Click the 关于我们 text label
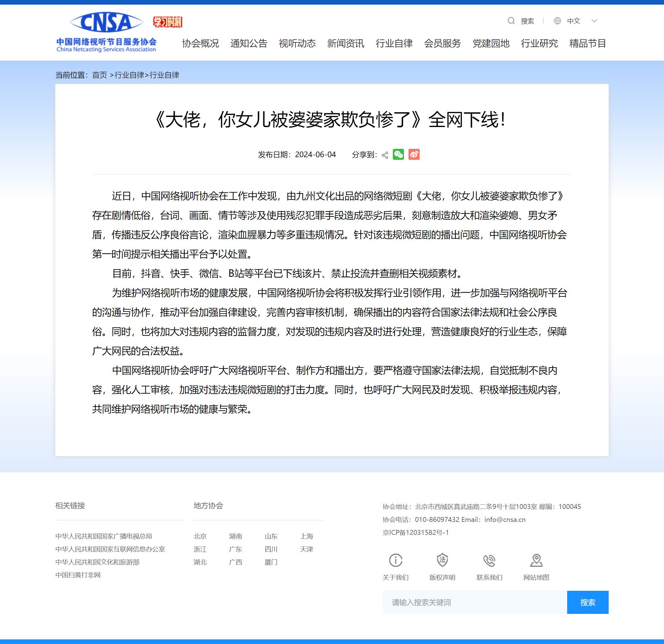Image resolution: width=664 pixels, height=644 pixels. [x=396, y=578]
